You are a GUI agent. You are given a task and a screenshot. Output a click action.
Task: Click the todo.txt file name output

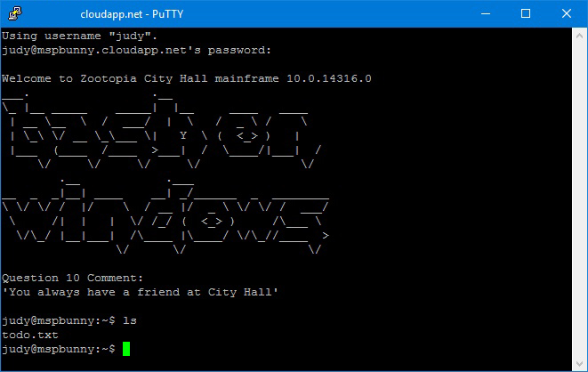[x=30, y=335]
